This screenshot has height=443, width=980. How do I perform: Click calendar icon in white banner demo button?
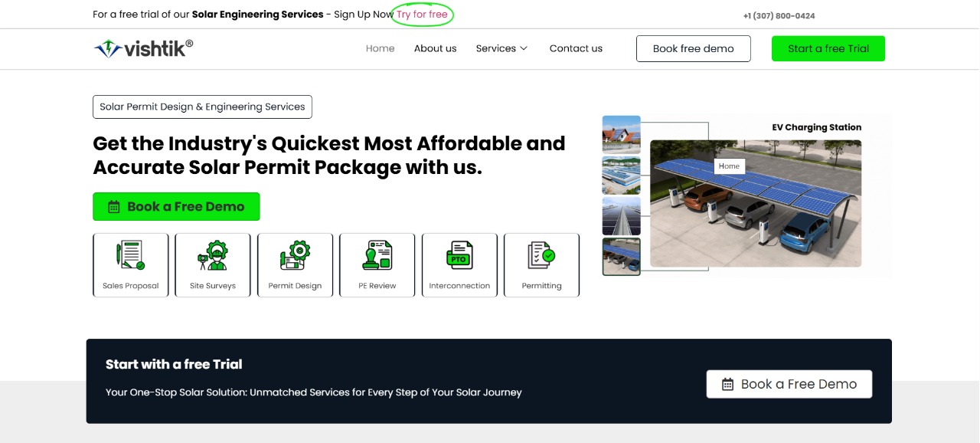click(727, 385)
